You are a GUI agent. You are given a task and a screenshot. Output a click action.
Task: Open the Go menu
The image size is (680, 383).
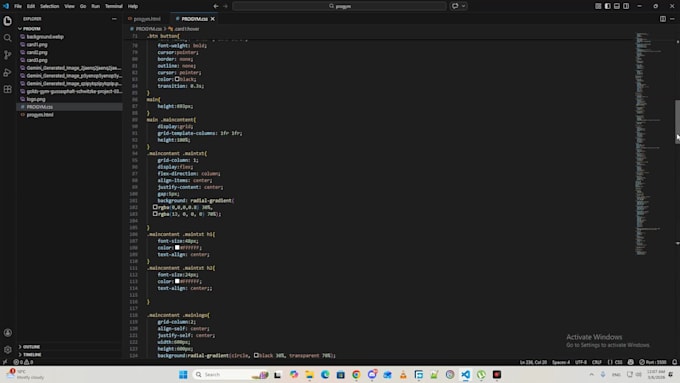coord(83,6)
